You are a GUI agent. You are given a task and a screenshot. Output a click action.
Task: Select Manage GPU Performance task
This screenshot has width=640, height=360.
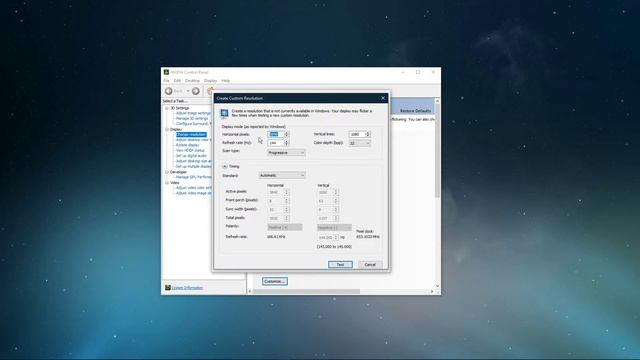point(193,177)
